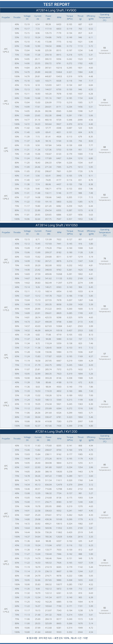The width and height of the screenshot is (113, 644).
Task: Click the Propeller column header in KV900 table
Action: (6, 18)
